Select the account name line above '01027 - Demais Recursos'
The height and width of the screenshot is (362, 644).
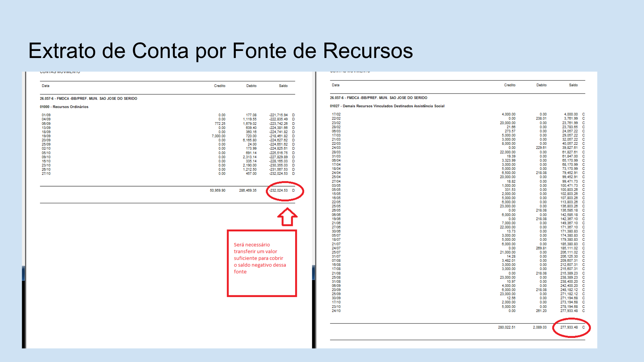point(379,98)
